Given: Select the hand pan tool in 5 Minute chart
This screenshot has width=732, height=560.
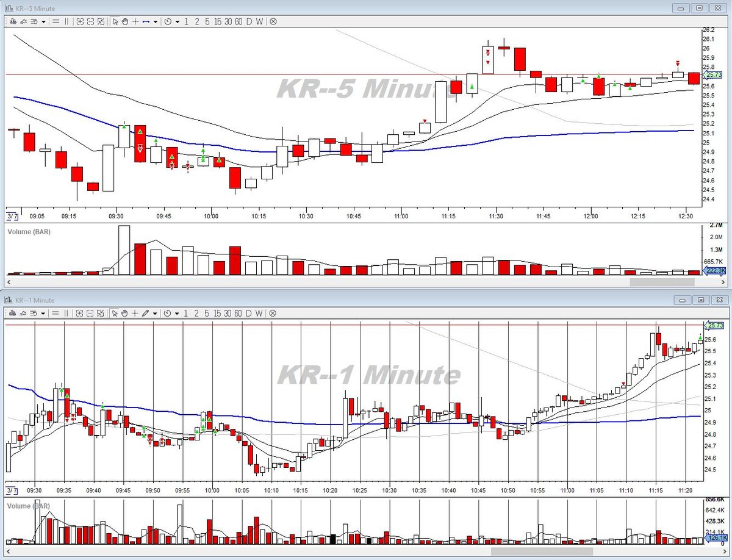Looking at the screenshot, I should [125, 21].
